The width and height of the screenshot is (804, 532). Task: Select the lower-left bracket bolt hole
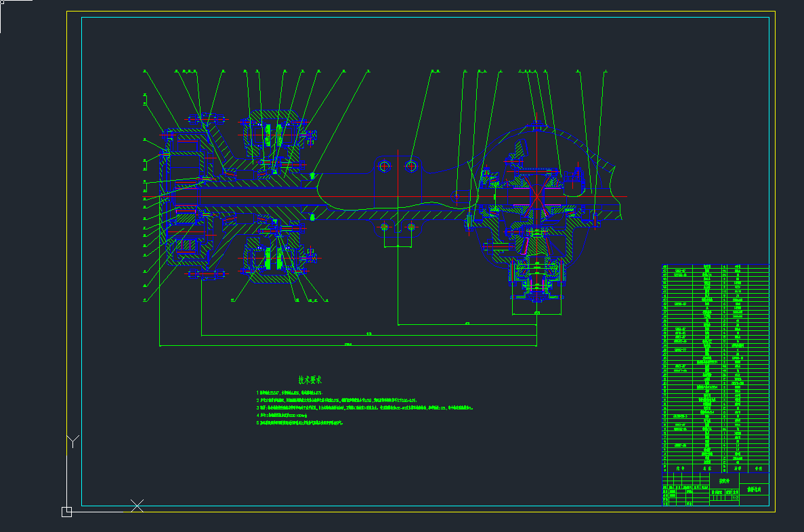(x=385, y=226)
